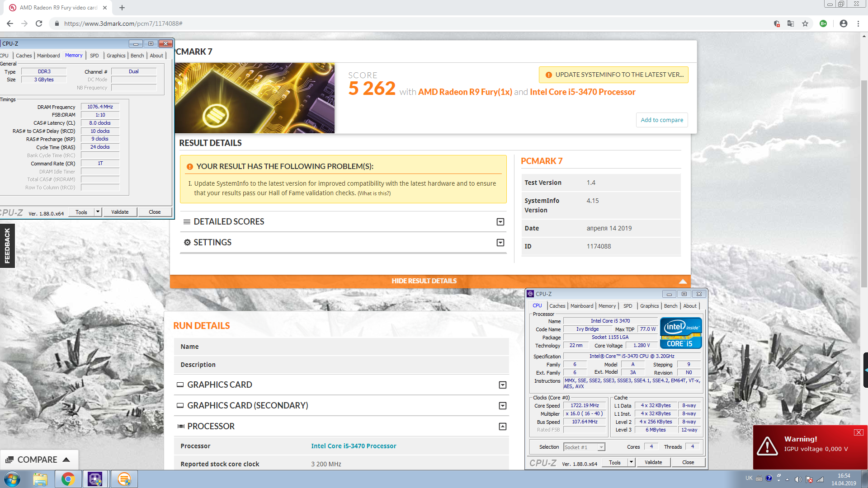Image resolution: width=868 pixels, height=488 pixels.
Task: Collapse the PROCESSOR section
Action: point(341,427)
